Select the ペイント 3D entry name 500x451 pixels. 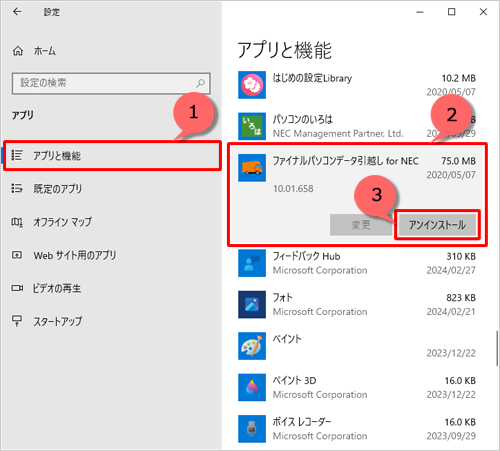tap(294, 380)
